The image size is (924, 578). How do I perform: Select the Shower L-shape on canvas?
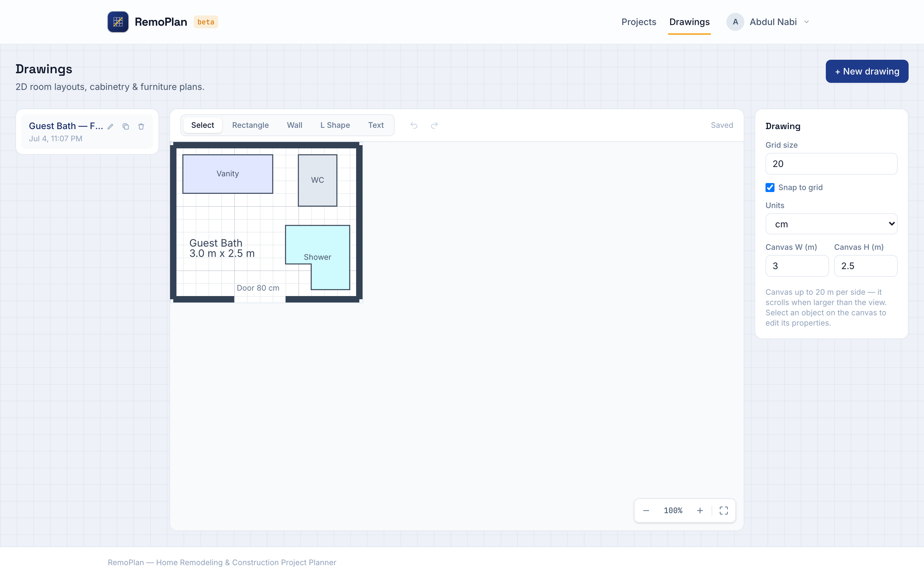pyautogui.click(x=330, y=245)
